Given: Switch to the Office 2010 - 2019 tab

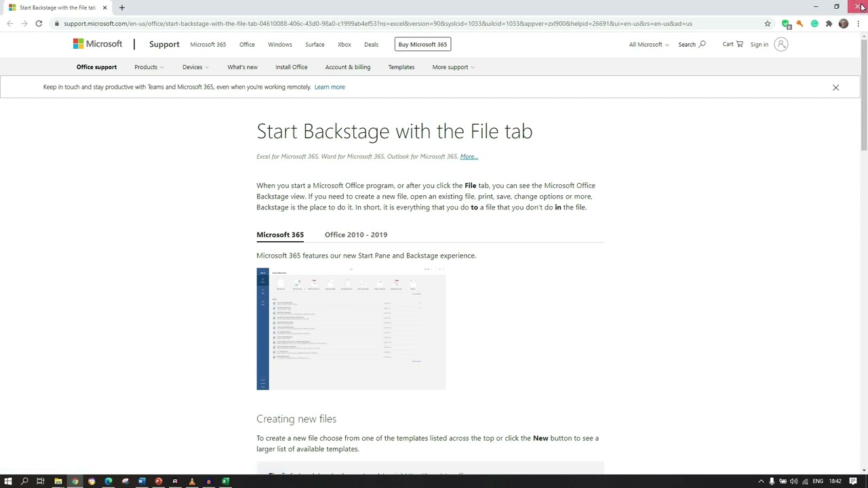Looking at the screenshot, I should (356, 235).
